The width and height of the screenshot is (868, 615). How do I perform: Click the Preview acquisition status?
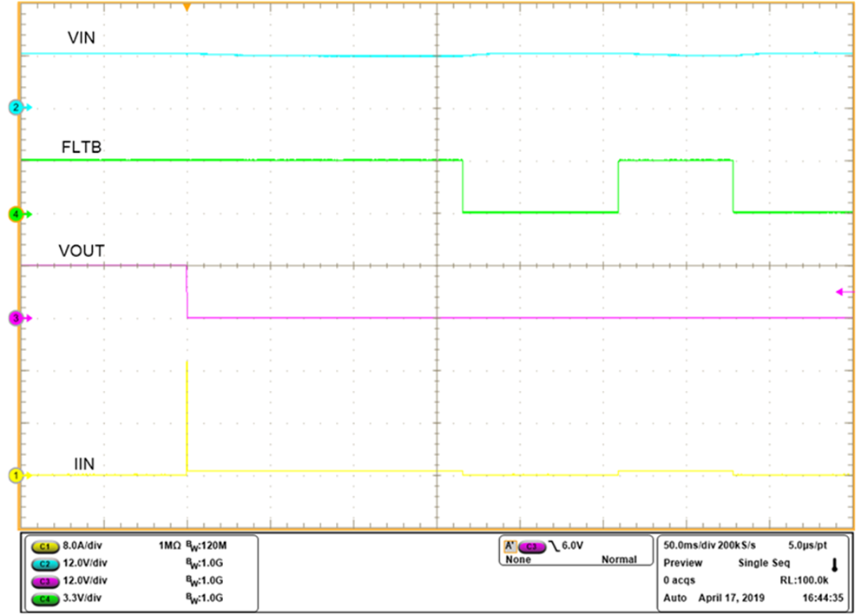682,563
